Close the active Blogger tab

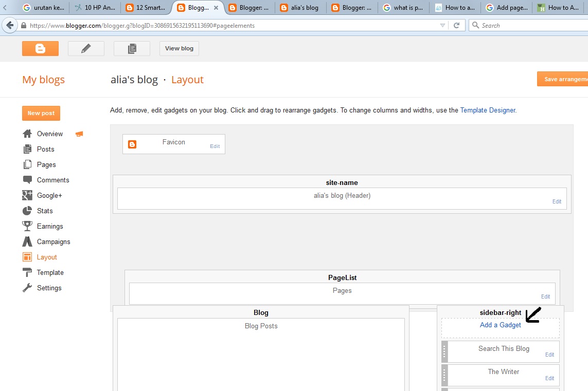216,8
